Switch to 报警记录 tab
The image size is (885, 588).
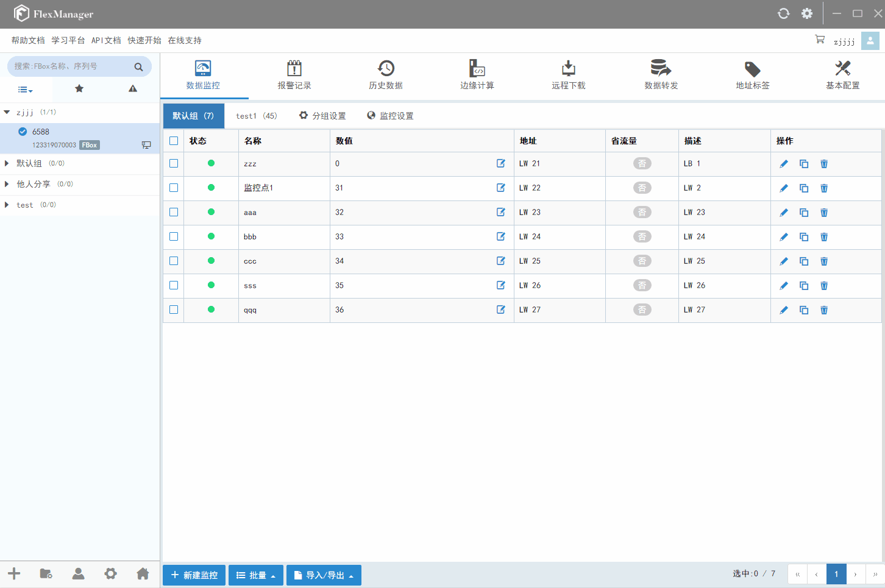(294, 75)
